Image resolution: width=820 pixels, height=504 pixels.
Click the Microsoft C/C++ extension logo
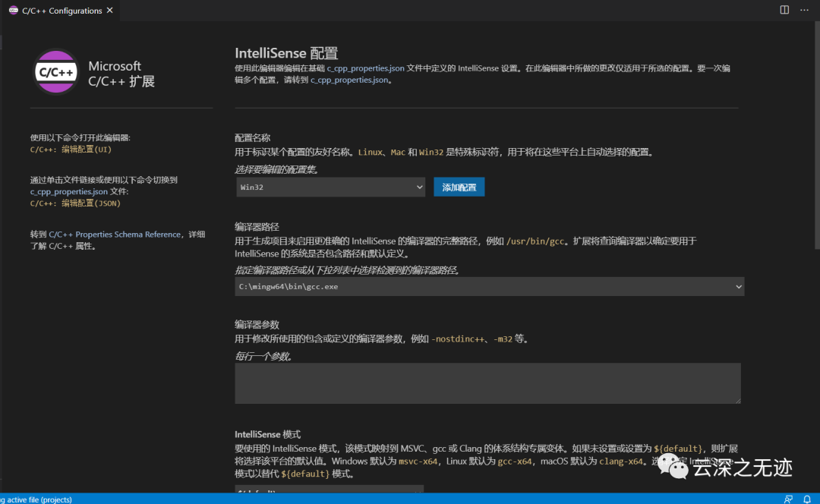(x=56, y=71)
